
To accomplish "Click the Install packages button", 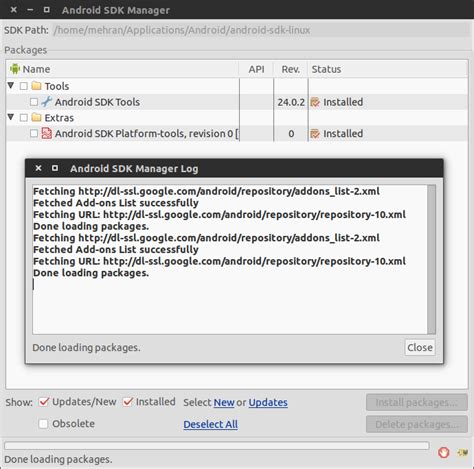I will pos(417,402).
